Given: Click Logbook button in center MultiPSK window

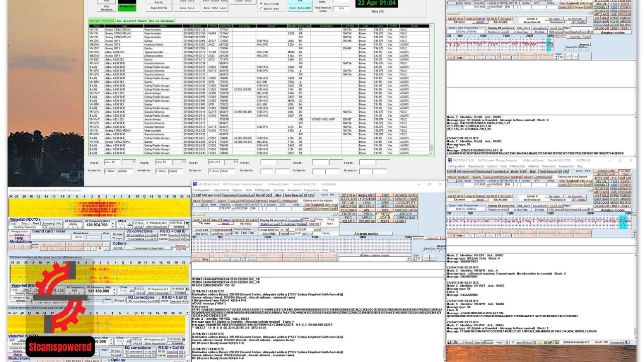Looking at the screenshot, I should pyautogui.click(x=317, y=205).
